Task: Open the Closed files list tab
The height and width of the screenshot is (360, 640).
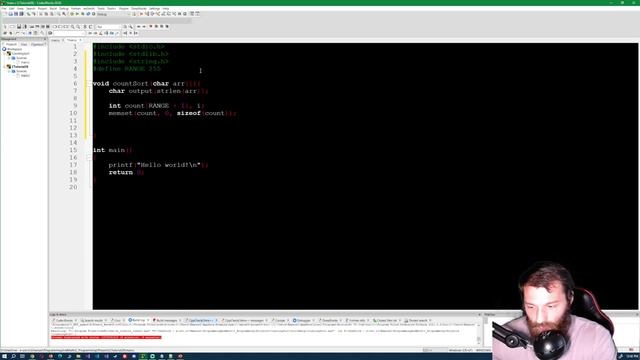Action: tap(386, 320)
